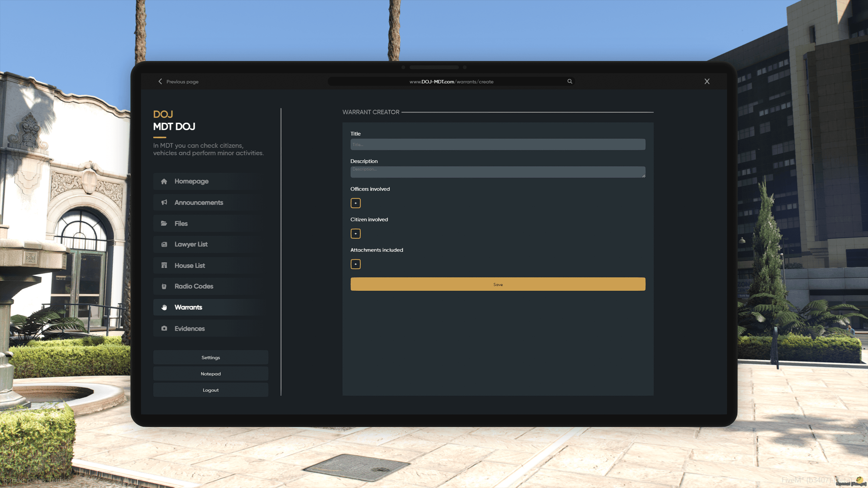868x488 pixels.
Task: Log out of the MDT
Action: tap(211, 390)
